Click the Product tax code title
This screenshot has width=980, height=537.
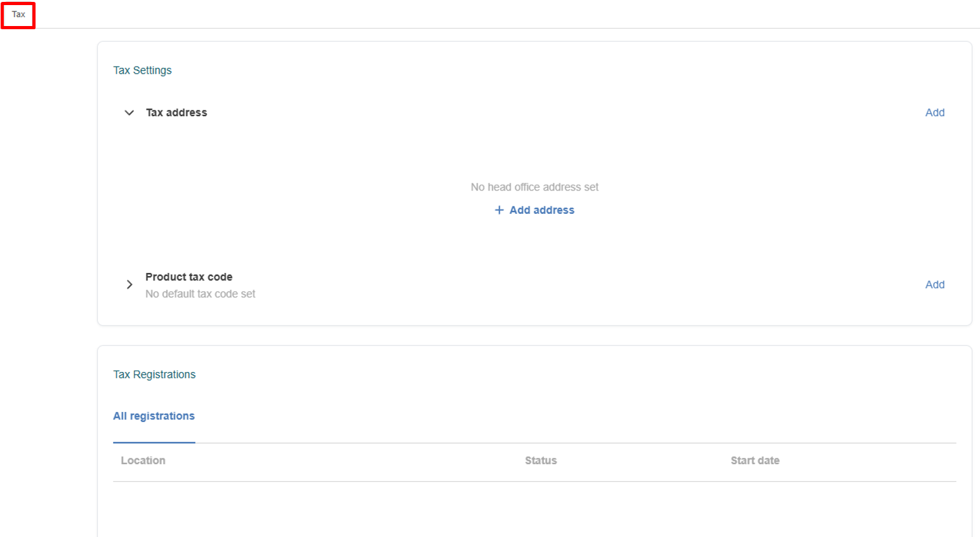(189, 277)
